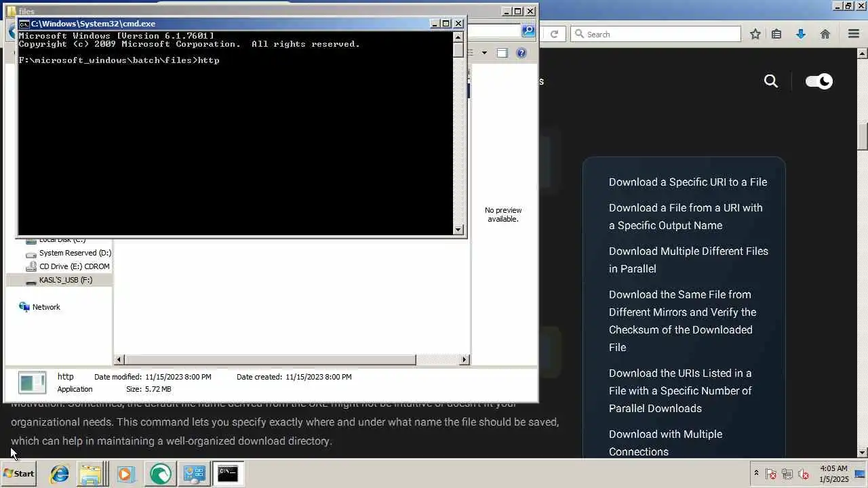The image size is (868, 488).
Task: Toggle the Explorer preview pane button
Action: 502,53
